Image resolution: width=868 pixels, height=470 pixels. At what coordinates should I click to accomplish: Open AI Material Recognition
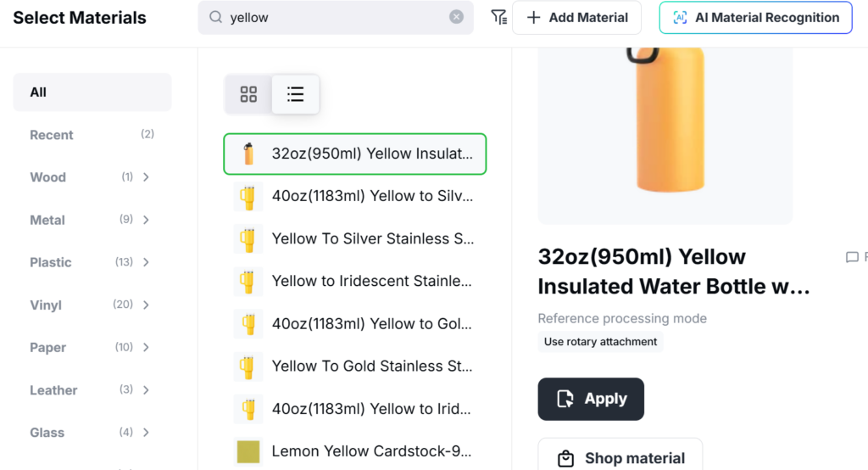[755, 17]
